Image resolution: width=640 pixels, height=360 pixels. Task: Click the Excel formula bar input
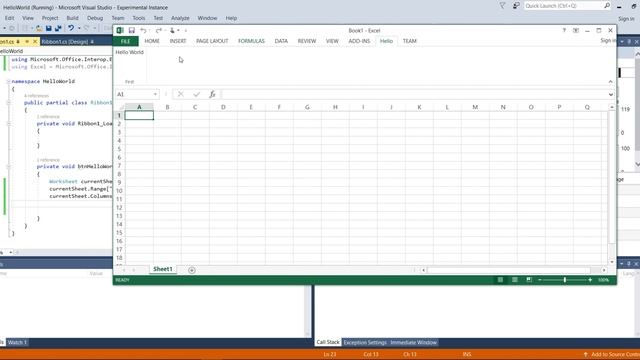414,94
